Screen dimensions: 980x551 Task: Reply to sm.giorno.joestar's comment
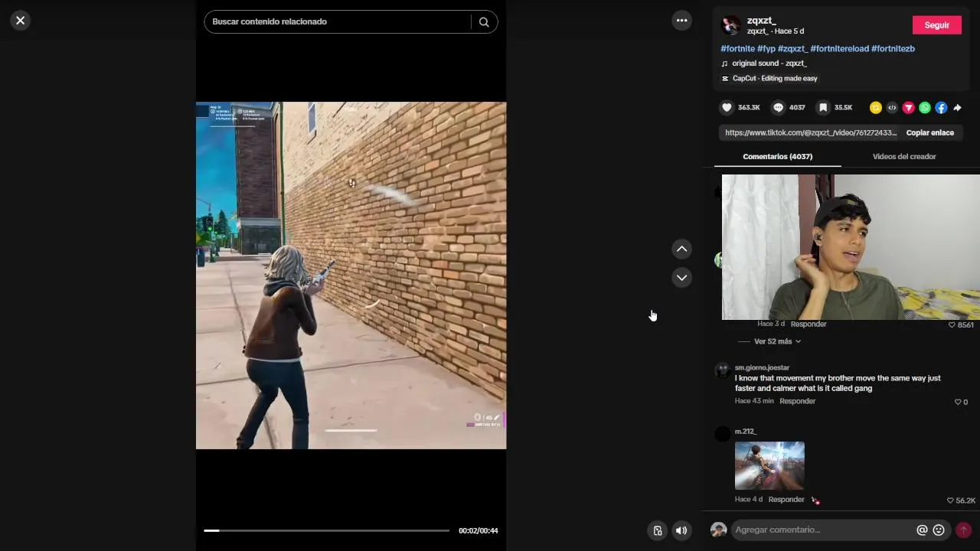tap(797, 401)
